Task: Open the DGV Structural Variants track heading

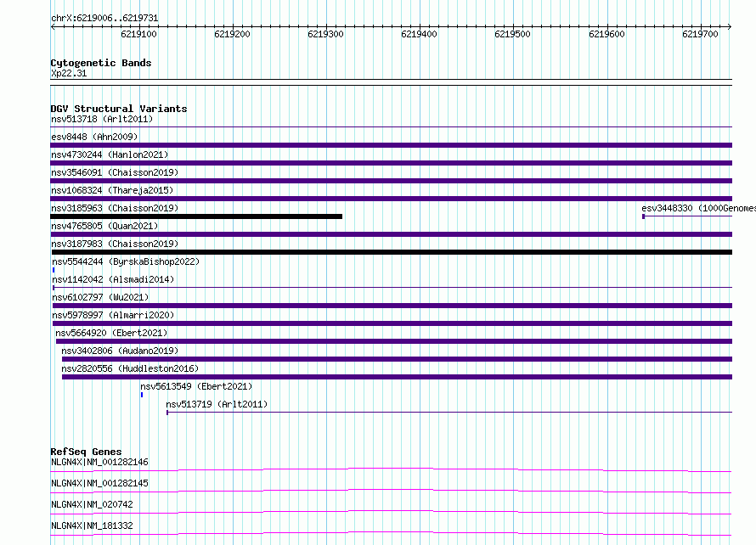Action: tap(119, 109)
